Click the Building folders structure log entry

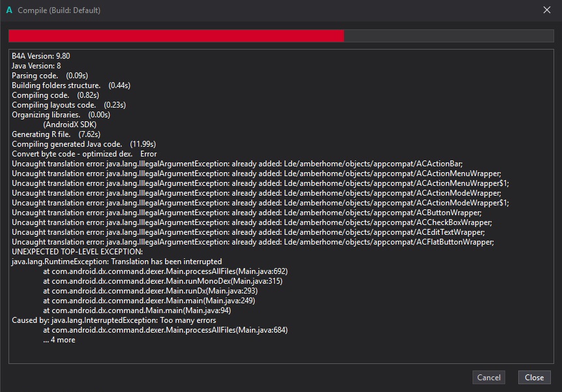[70, 85]
